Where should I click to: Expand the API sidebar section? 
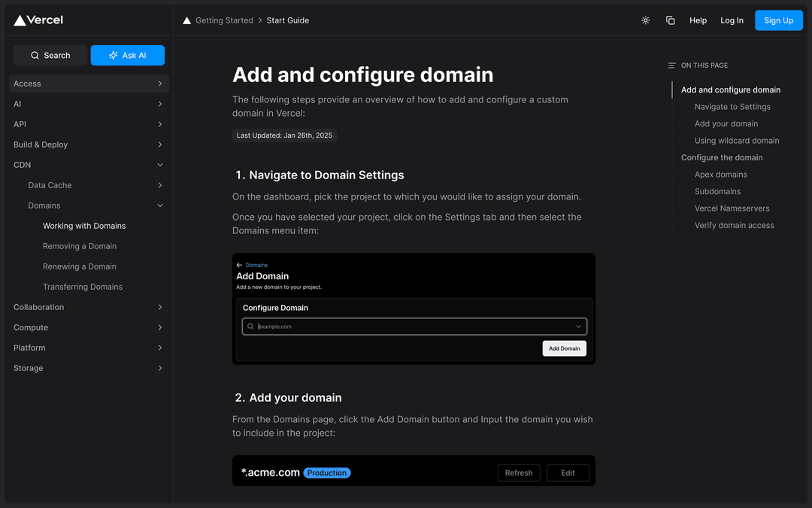[x=89, y=124]
